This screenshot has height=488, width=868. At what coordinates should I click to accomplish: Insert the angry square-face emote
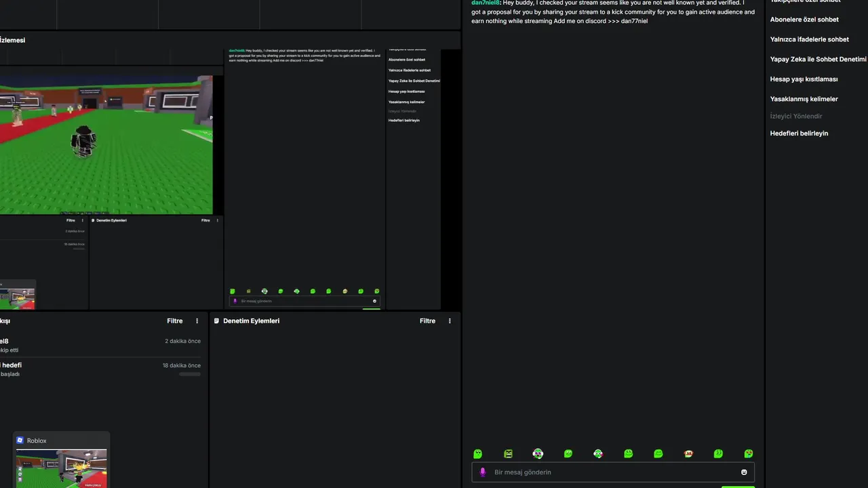click(508, 453)
